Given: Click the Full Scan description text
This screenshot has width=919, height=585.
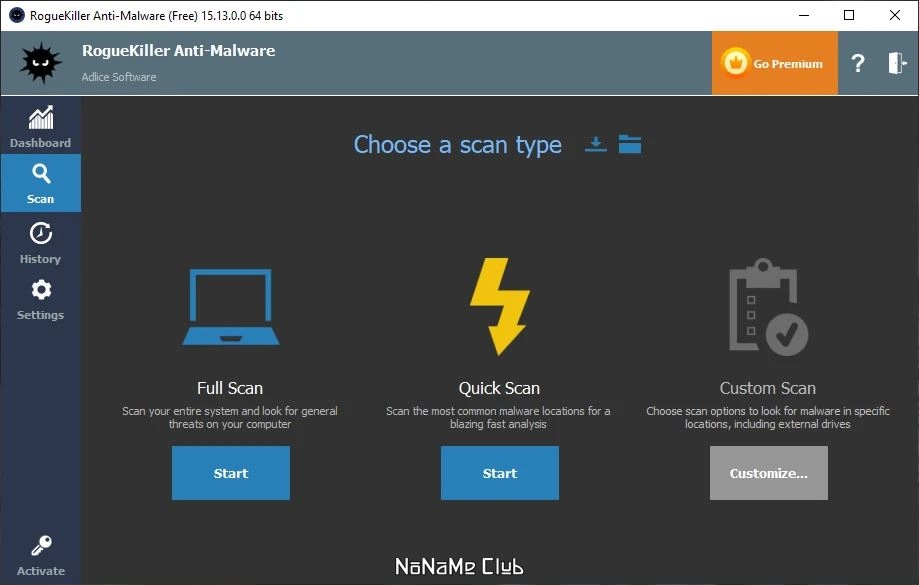Looking at the screenshot, I should (230, 417).
